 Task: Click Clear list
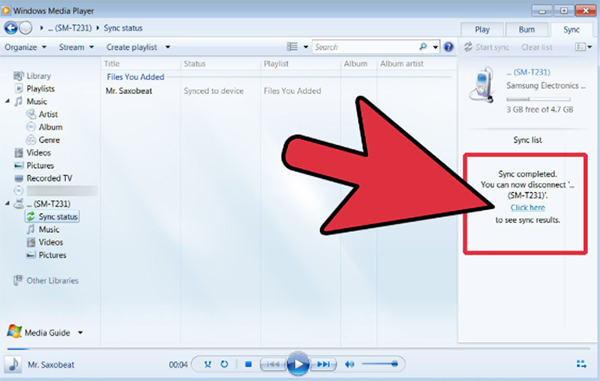[x=537, y=47]
